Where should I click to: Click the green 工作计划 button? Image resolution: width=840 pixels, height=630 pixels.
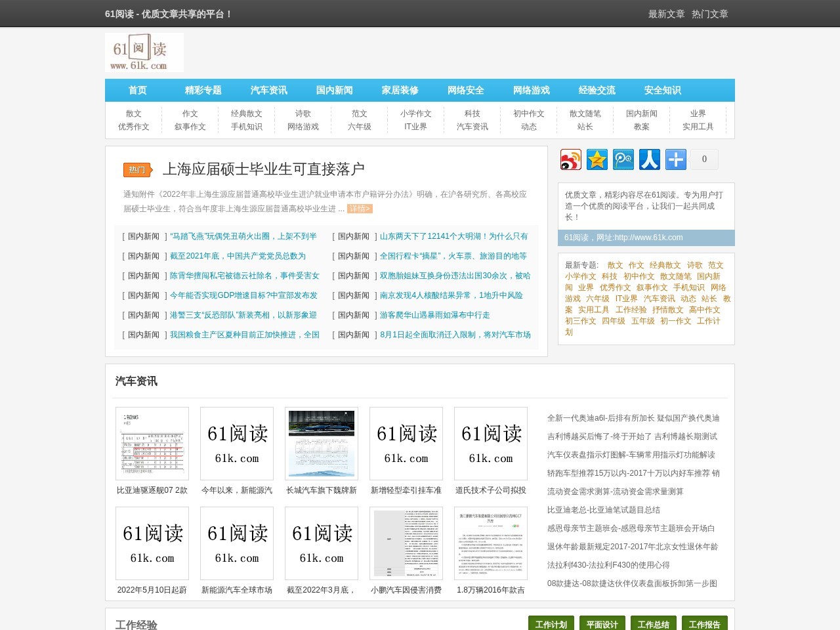(551, 624)
